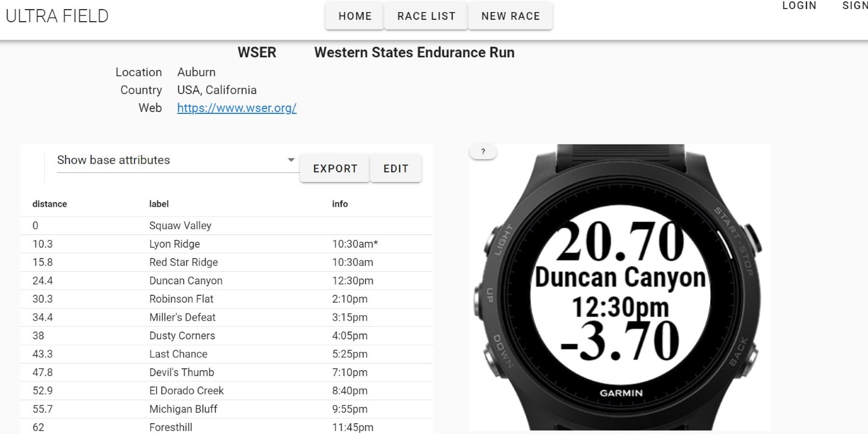
Task: Click the 5:25pm info cell
Action: (x=350, y=354)
